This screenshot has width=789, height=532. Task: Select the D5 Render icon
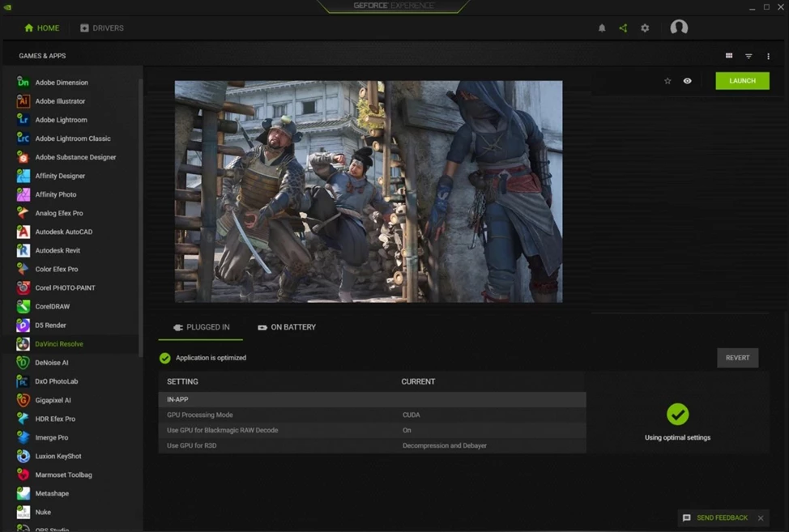(x=23, y=326)
